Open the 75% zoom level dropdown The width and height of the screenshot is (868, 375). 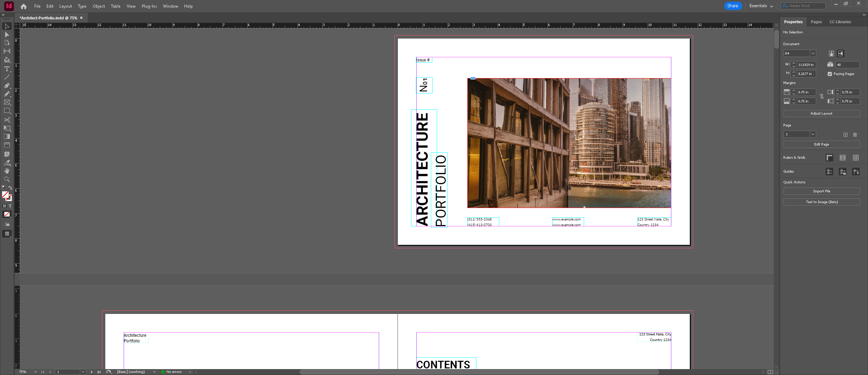point(35,372)
